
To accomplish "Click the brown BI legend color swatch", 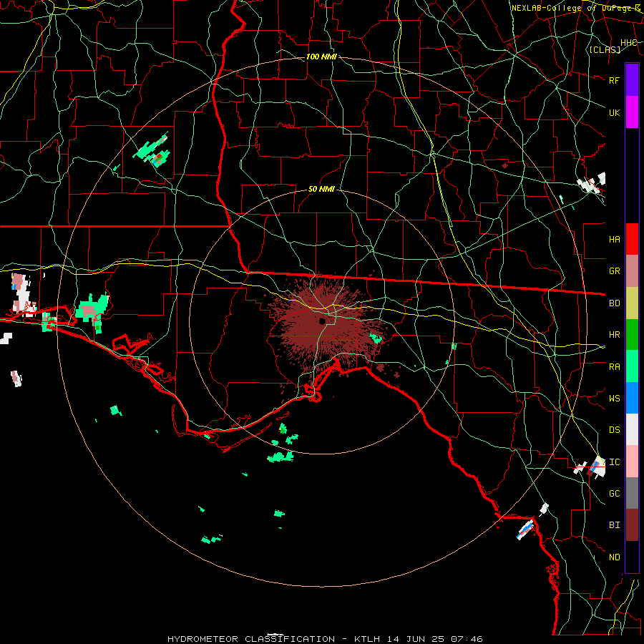I will click(x=632, y=525).
